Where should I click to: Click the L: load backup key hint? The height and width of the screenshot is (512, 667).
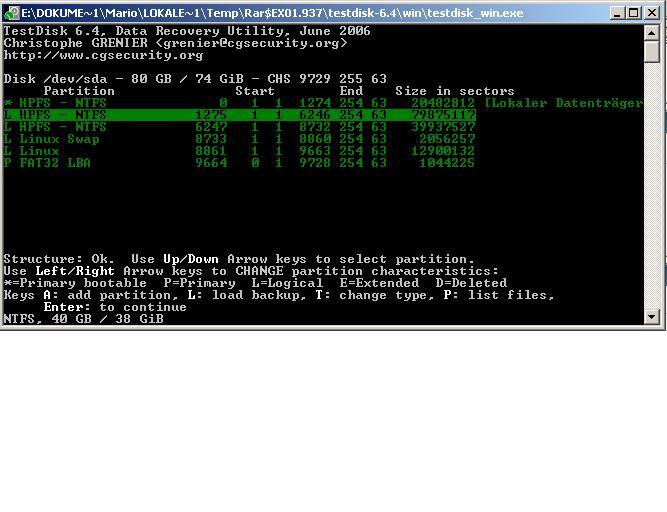pyautogui.click(x=247, y=295)
